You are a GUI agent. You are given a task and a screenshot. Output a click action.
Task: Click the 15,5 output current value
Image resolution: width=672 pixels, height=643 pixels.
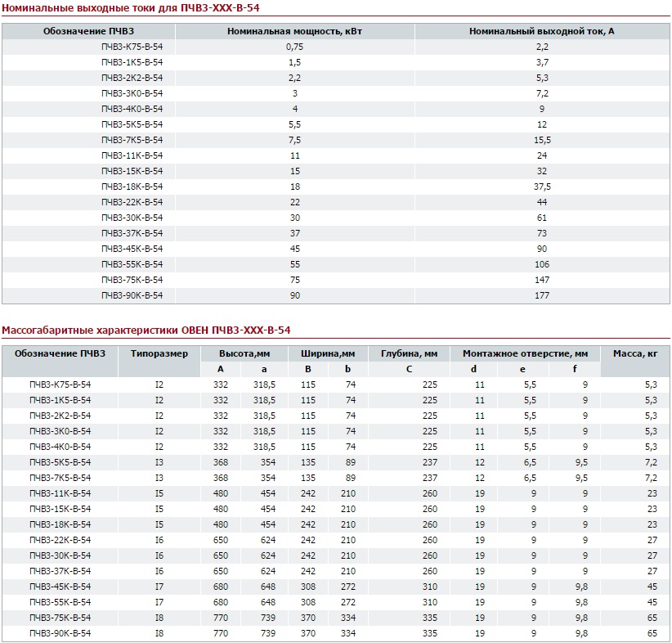[x=542, y=140]
